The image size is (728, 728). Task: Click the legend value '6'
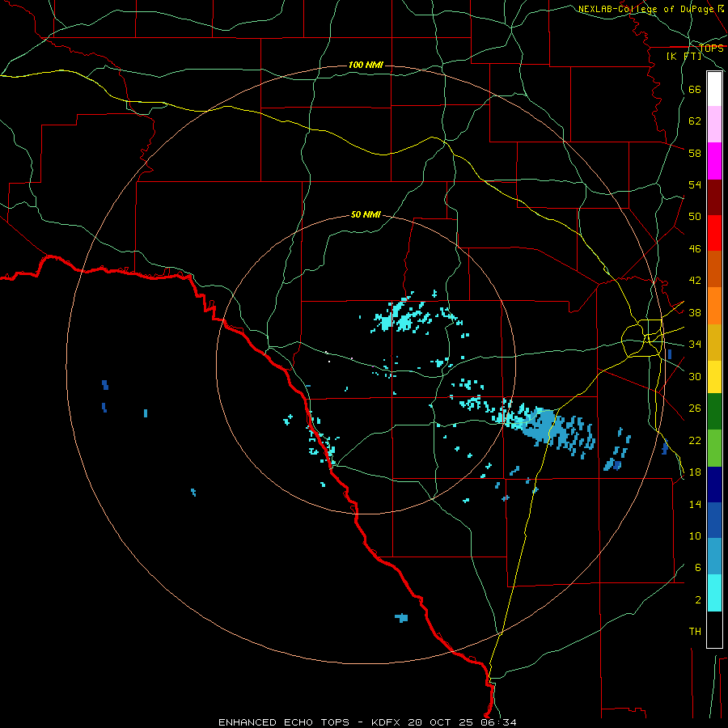(697, 567)
